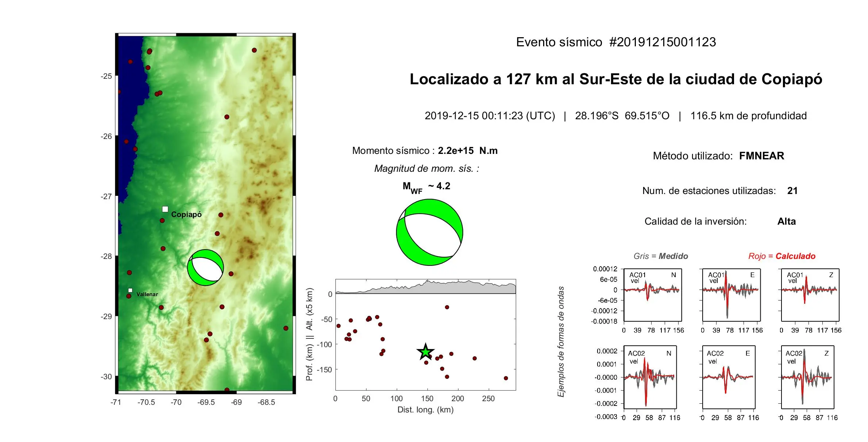Click the 'Método utilizado:' label
This screenshot has width=868, height=442.
pos(693,156)
